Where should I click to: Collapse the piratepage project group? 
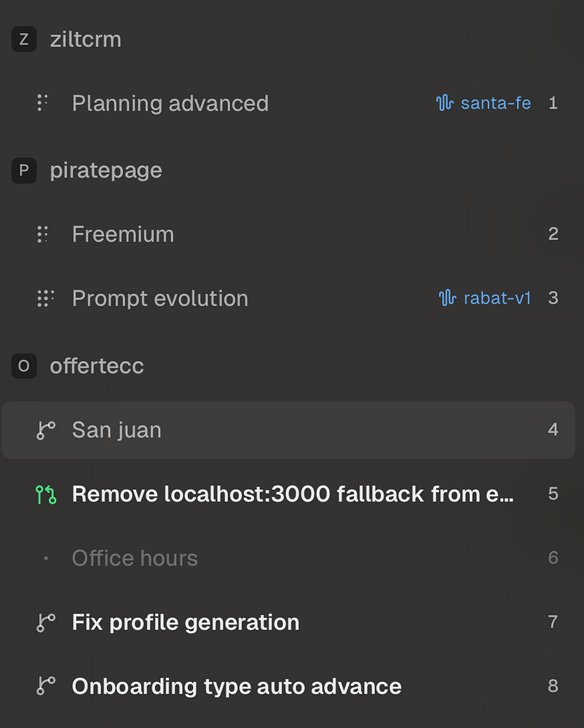(x=106, y=170)
